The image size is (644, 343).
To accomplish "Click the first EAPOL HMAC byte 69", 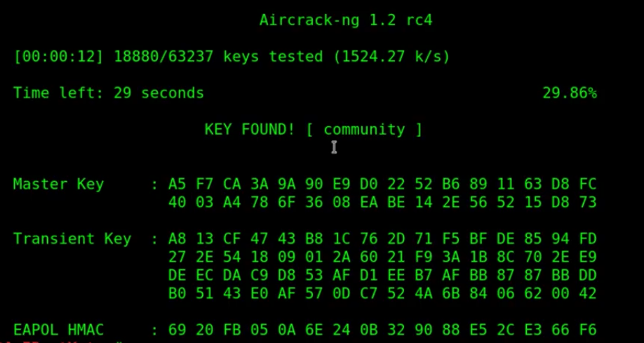I will tap(177, 330).
